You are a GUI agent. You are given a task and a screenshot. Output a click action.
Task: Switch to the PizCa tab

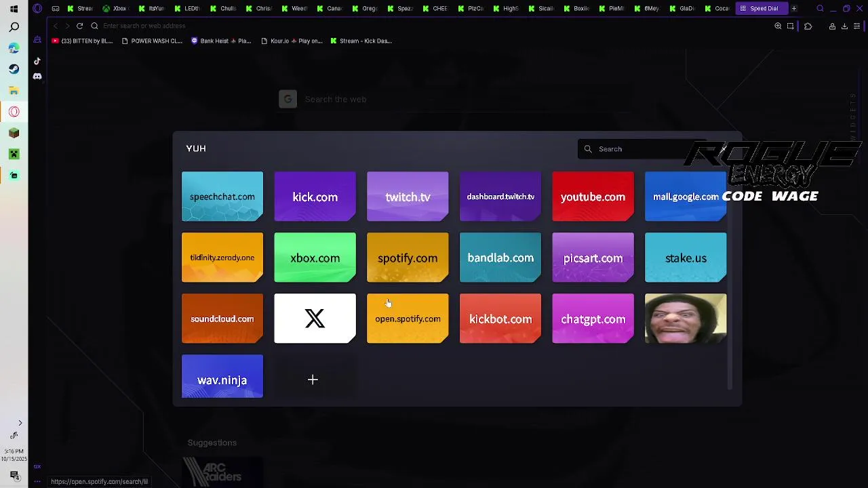pos(471,8)
